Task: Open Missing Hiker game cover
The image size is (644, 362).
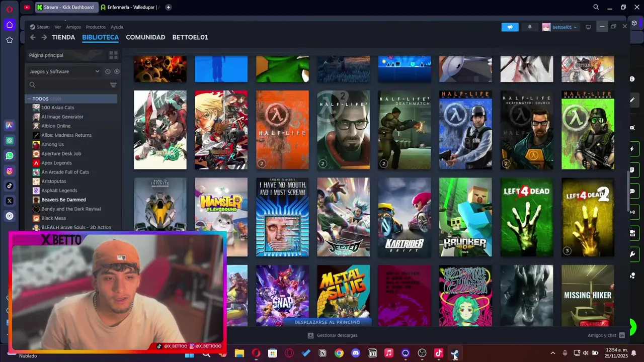Action: click(588, 295)
